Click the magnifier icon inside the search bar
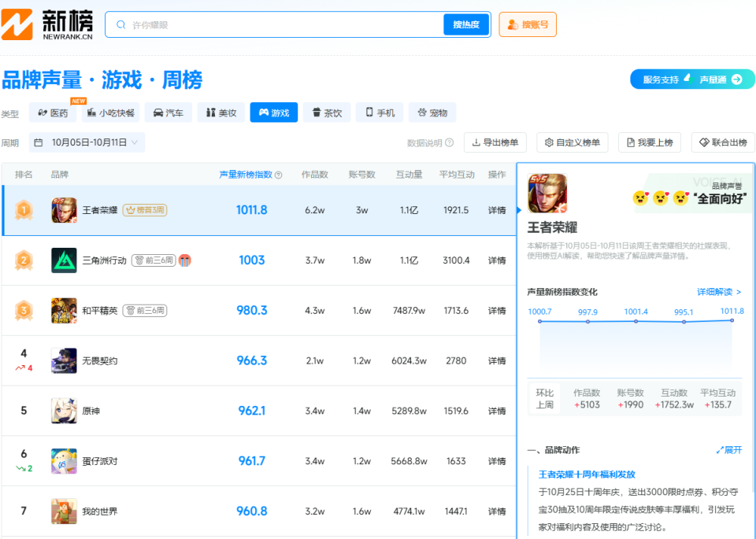Viewport: 756px width, 539px height. tap(120, 24)
